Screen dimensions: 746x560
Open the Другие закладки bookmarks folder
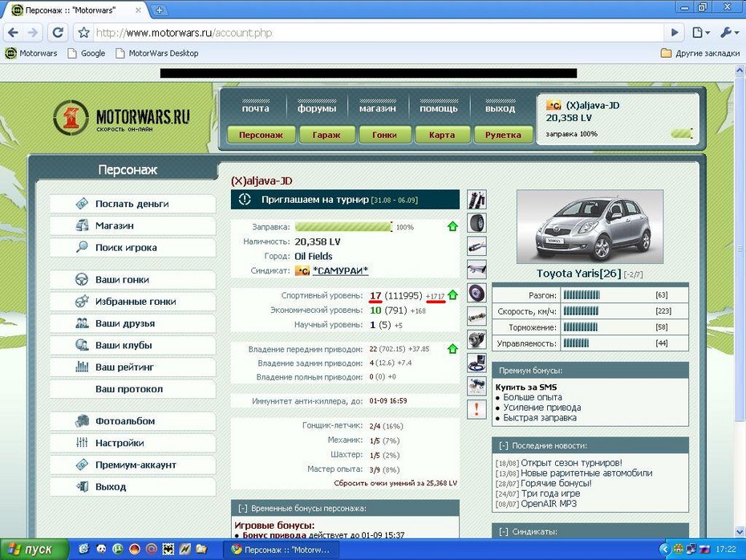click(700, 53)
